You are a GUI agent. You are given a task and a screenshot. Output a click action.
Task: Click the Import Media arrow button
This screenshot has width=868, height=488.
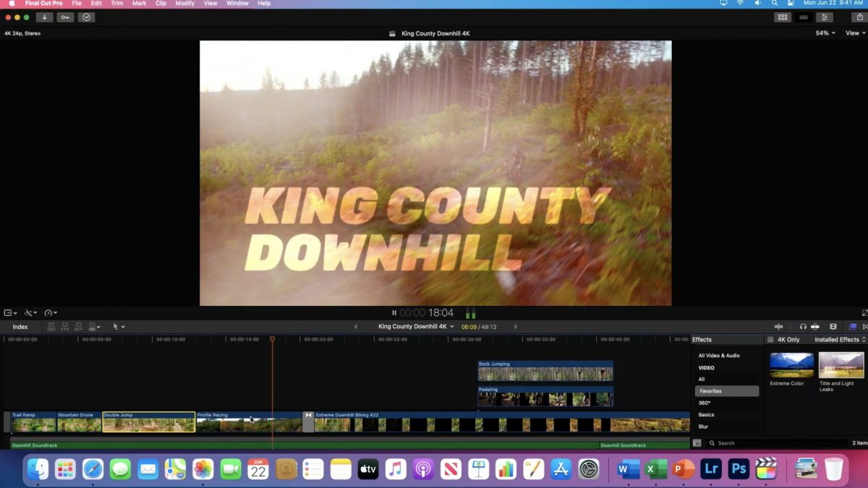click(x=44, y=17)
